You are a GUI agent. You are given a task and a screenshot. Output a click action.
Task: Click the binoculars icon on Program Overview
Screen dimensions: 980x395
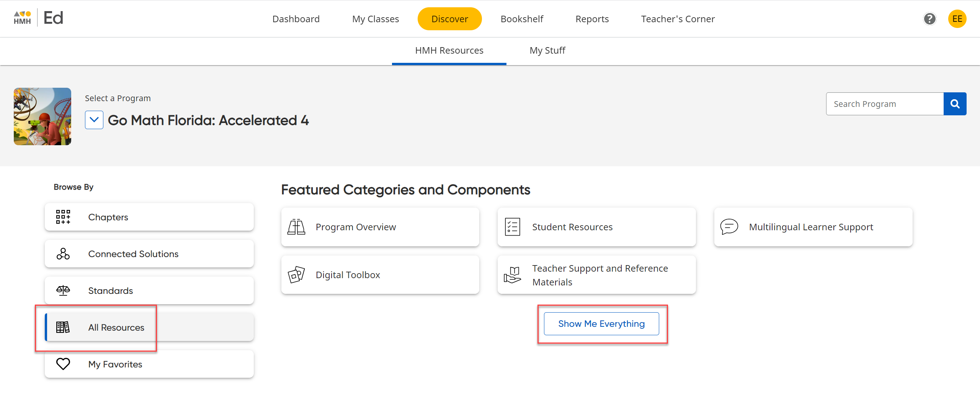[297, 226]
